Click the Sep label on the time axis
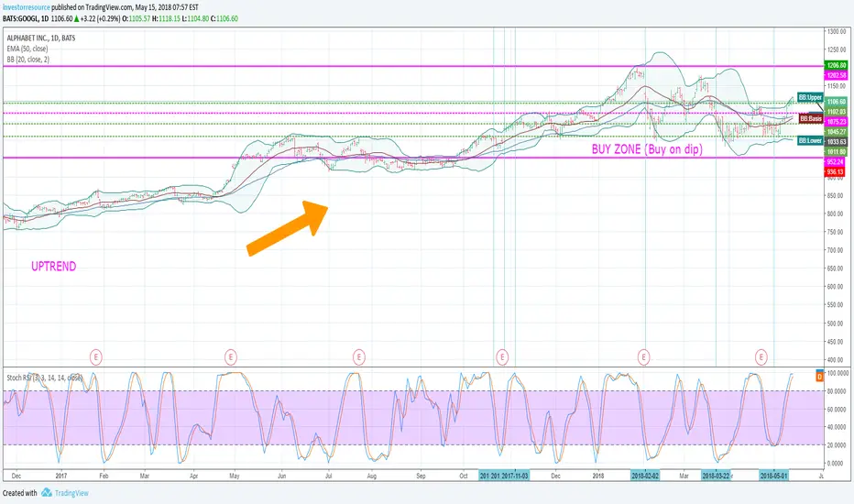 click(421, 476)
